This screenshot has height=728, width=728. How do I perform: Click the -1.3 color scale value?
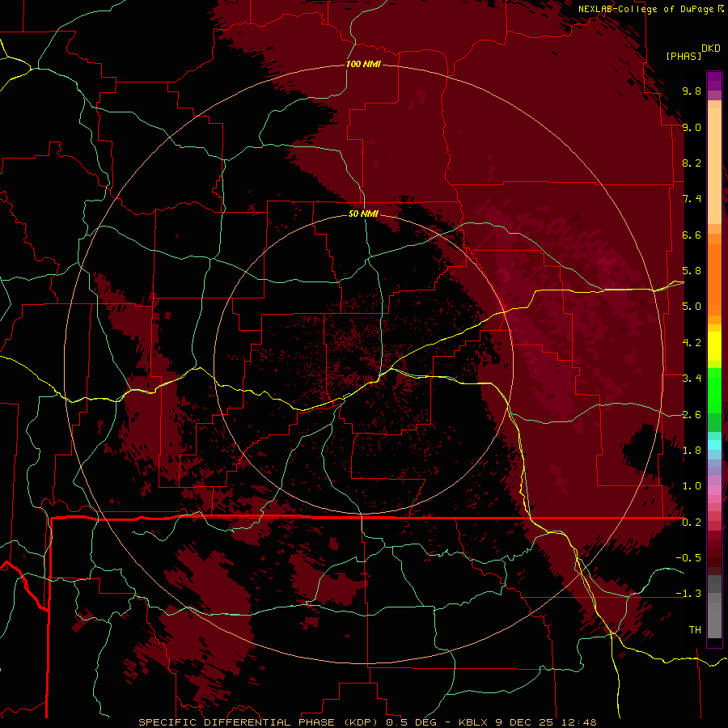pyautogui.click(x=688, y=594)
